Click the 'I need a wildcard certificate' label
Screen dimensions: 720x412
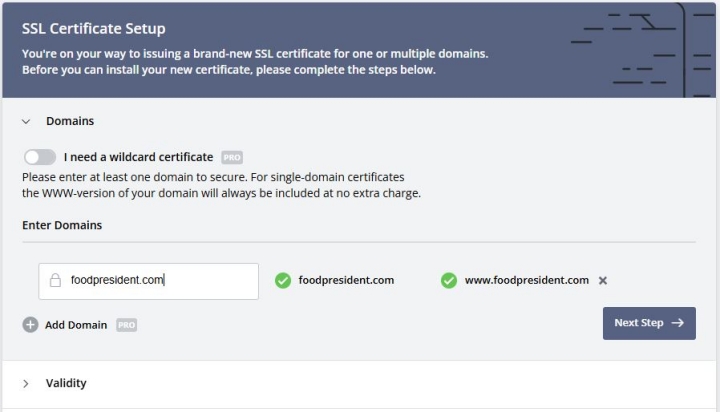click(138, 157)
